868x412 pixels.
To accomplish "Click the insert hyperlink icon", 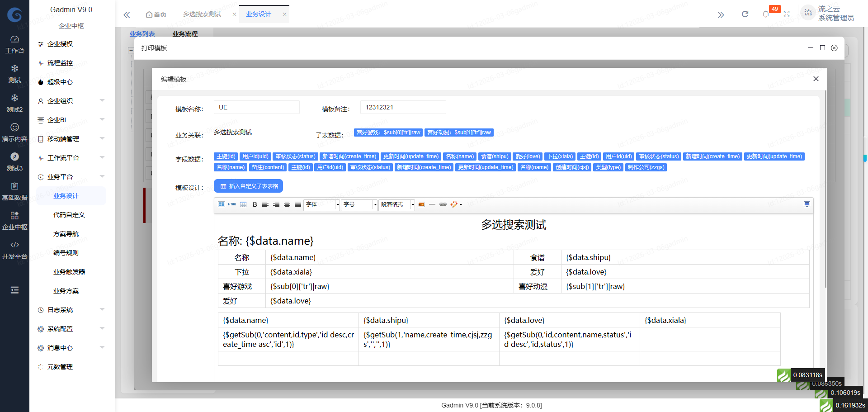I will tap(443, 204).
